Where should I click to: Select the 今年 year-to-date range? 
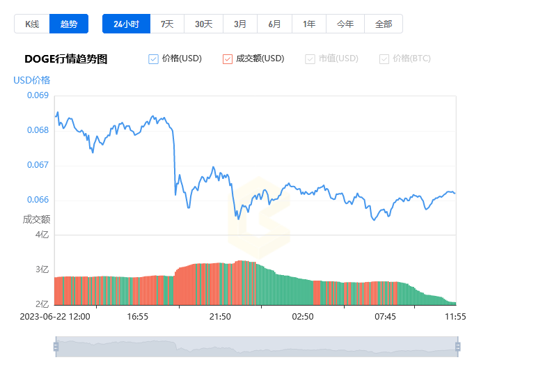pyautogui.click(x=345, y=24)
